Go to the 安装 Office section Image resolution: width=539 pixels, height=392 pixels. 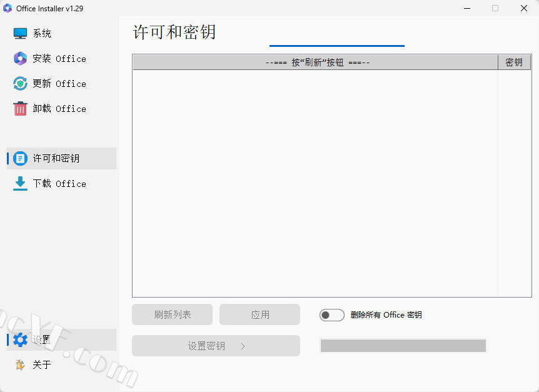coord(59,58)
